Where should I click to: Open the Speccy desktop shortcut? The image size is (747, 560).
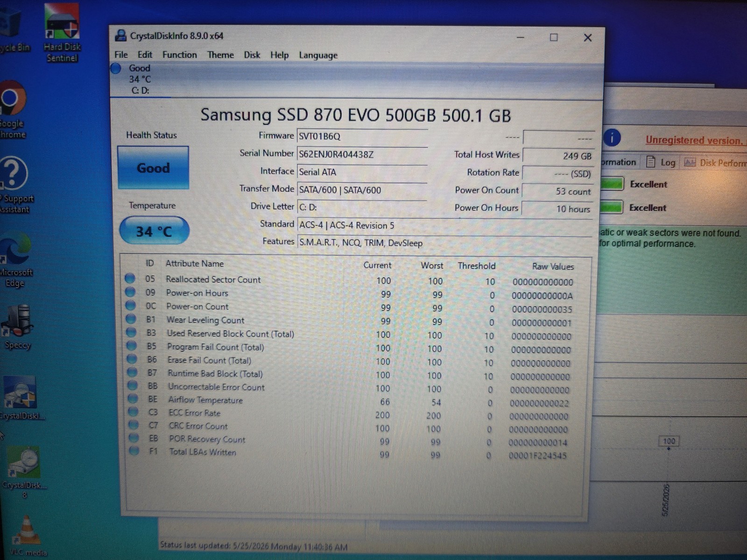tap(18, 327)
